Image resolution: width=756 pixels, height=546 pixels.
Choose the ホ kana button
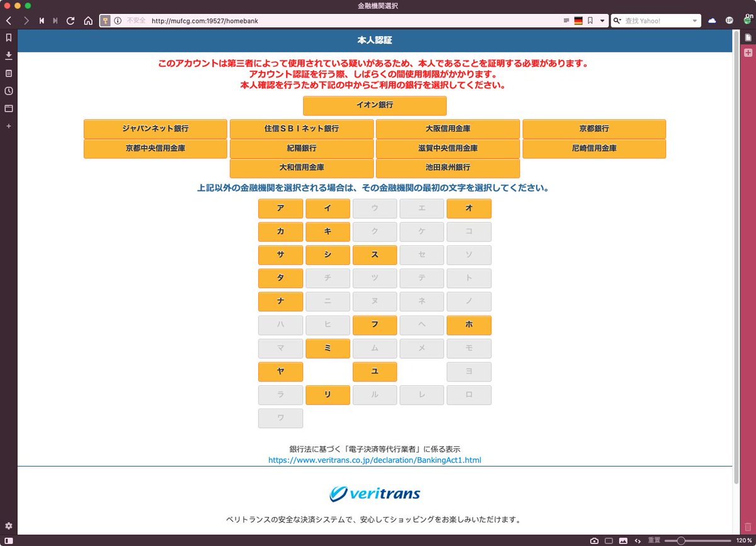pos(469,325)
